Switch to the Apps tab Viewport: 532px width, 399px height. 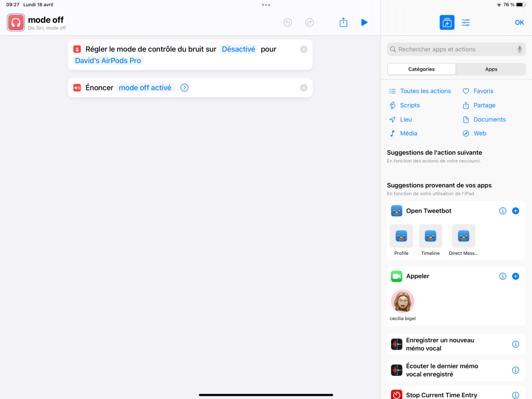491,69
